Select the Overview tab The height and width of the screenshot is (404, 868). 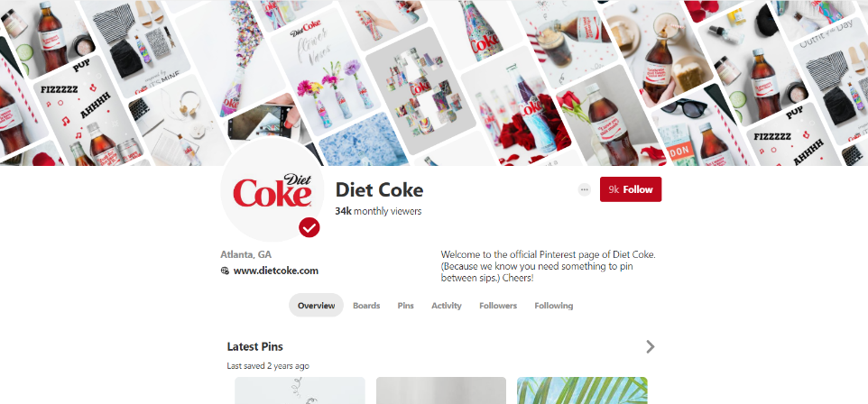click(x=316, y=306)
